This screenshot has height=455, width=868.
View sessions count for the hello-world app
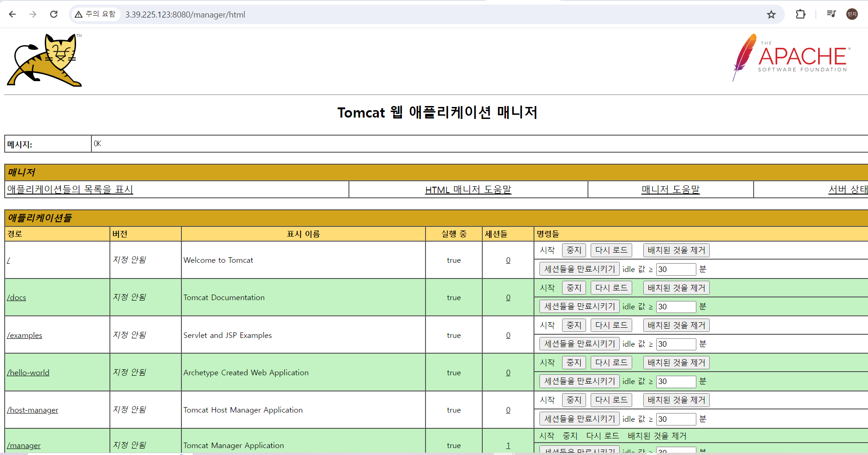click(508, 373)
